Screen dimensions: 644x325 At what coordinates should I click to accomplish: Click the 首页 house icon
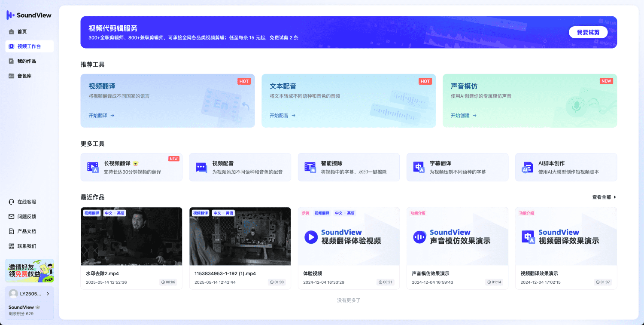(12, 32)
